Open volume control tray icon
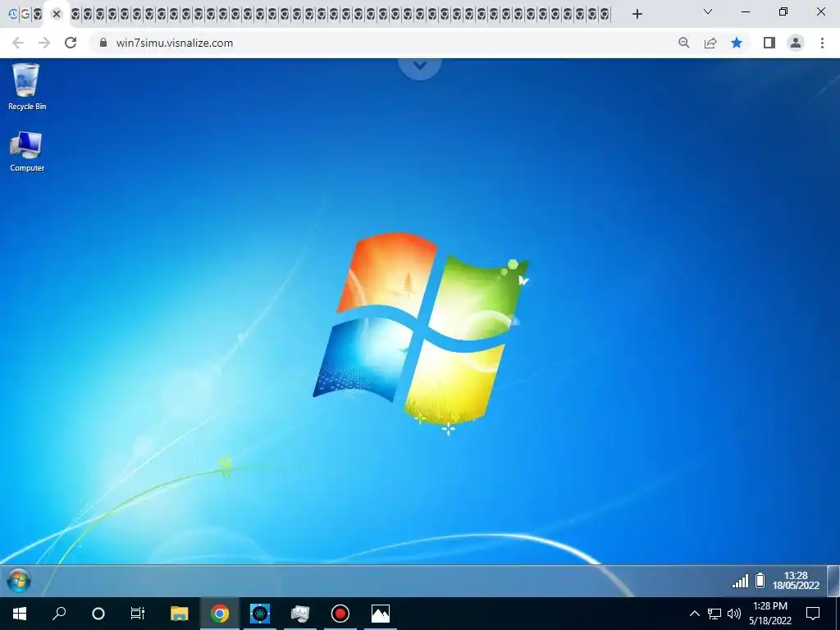The width and height of the screenshot is (840, 630). 734,614
